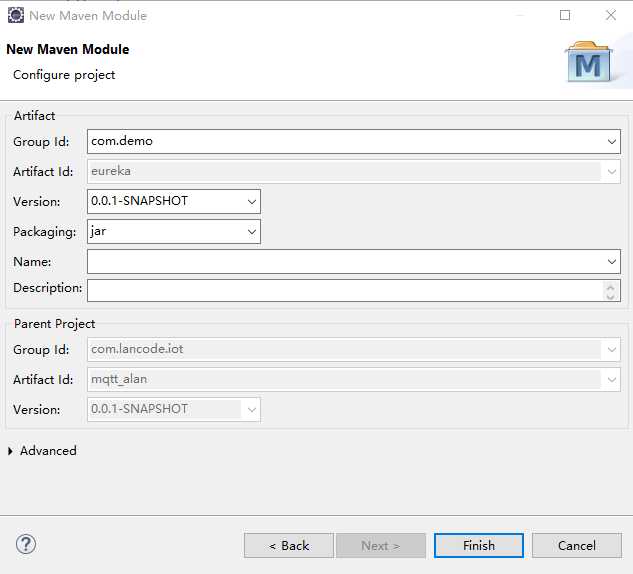Click the Finish button
The image size is (633, 574).
coord(479,546)
